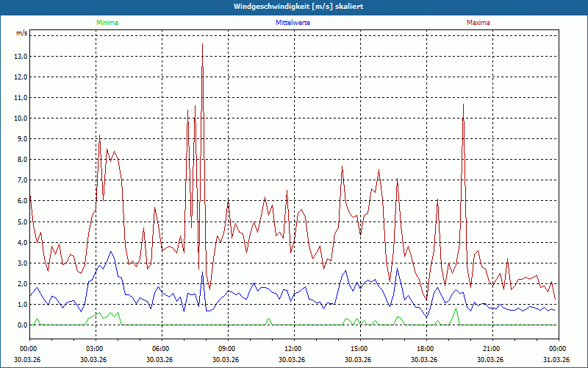Click the 21:00 time axis label
Image resolution: width=588 pixels, height=368 pixels.
492,349
